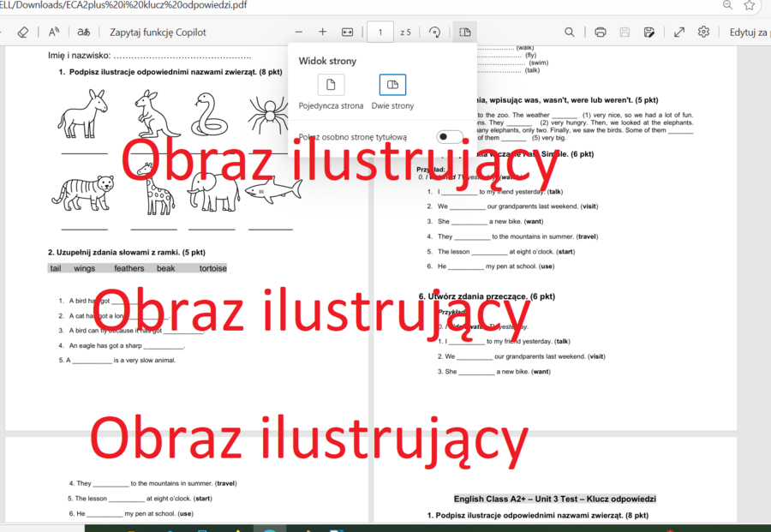Zoom in using the plus button
This screenshot has height=532, width=771.
[x=322, y=32]
